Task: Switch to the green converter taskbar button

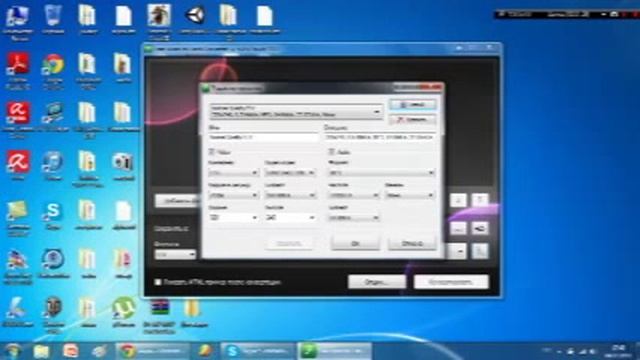Action: [x=334, y=351]
